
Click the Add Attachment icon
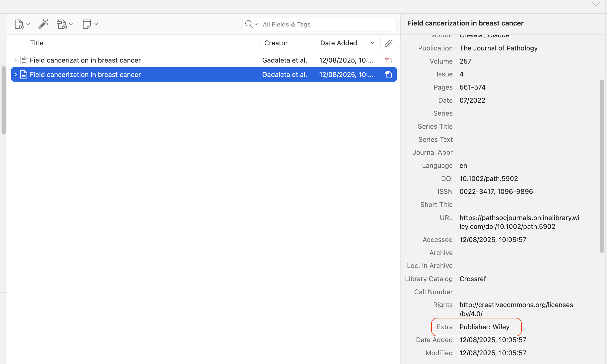[x=62, y=24]
